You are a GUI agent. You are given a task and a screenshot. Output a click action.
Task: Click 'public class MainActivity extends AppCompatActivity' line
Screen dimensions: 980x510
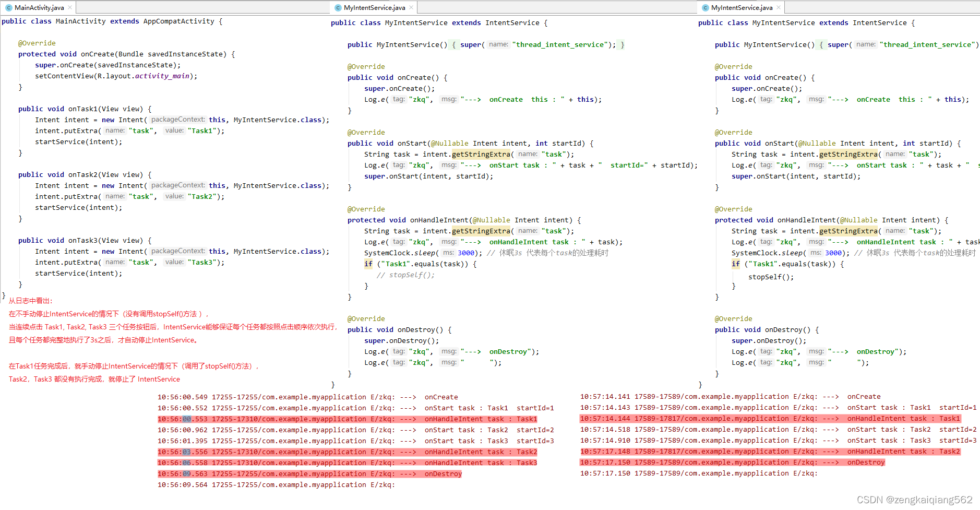[x=112, y=21]
